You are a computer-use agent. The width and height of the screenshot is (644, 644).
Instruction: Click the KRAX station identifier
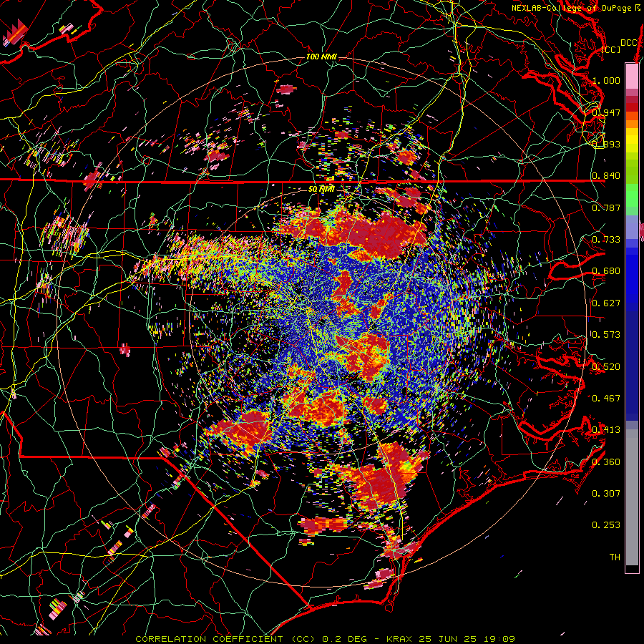click(x=399, y=639)
